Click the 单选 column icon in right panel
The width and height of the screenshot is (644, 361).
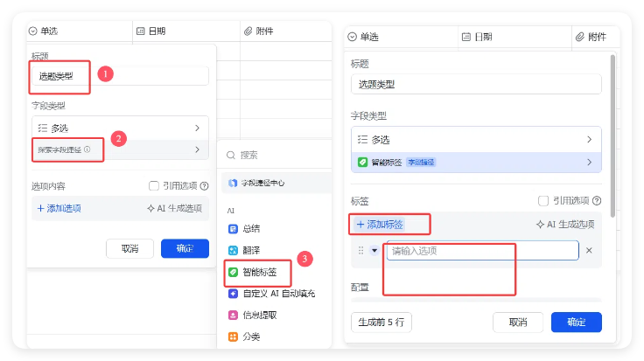[x=352, y=37]
